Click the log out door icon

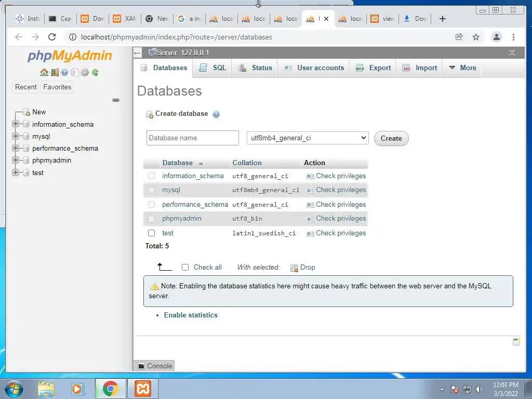pyautogui.click(x=54, y=72)
